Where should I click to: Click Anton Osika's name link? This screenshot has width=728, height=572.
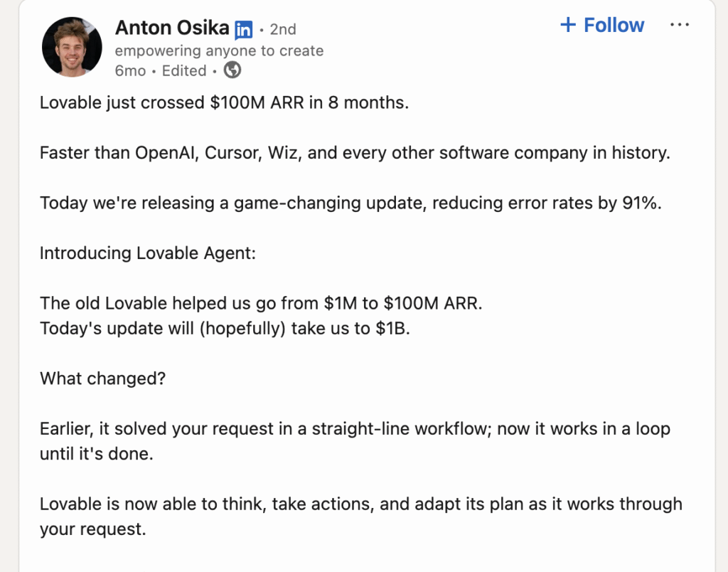click(x=172, y=28)
